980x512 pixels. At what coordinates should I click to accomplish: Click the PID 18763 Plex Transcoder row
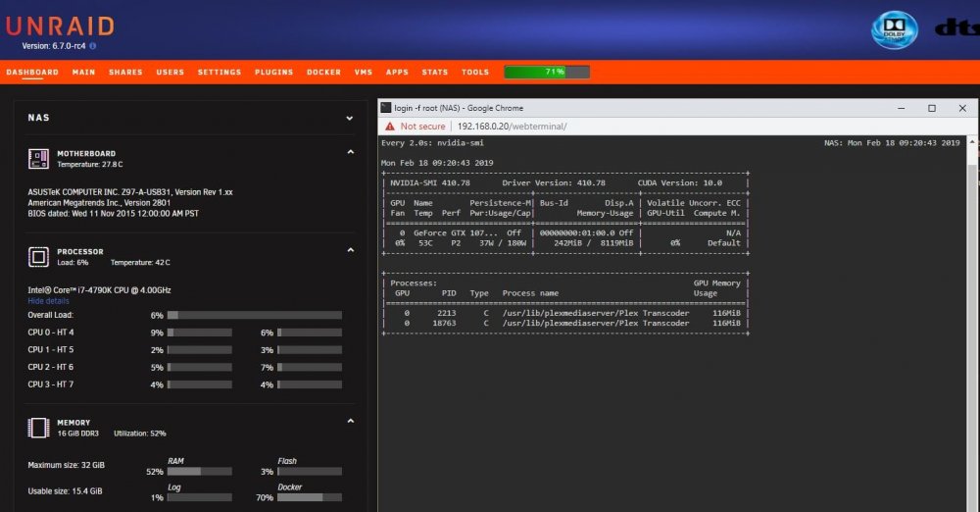tap(565, 323)
